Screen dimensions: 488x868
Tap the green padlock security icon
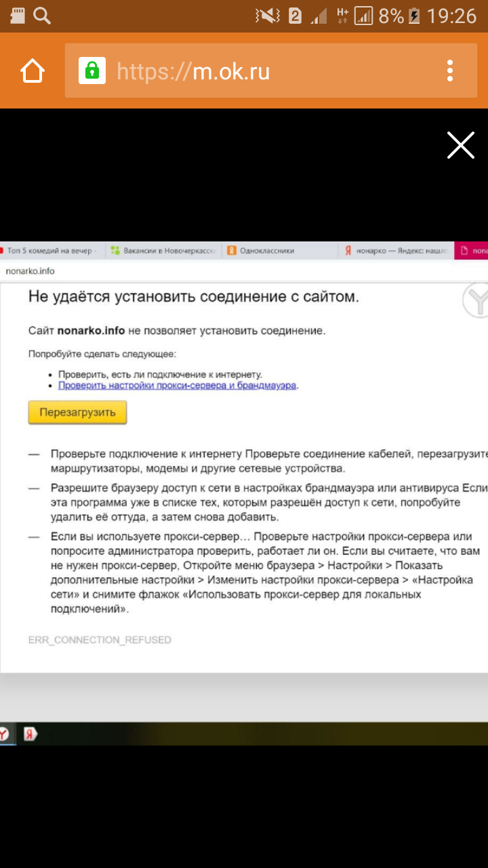click(92, 71)
